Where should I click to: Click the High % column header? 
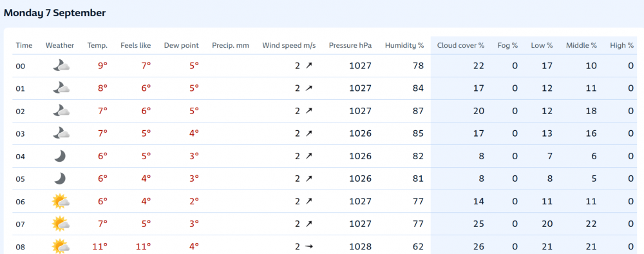tap(622, 45)
